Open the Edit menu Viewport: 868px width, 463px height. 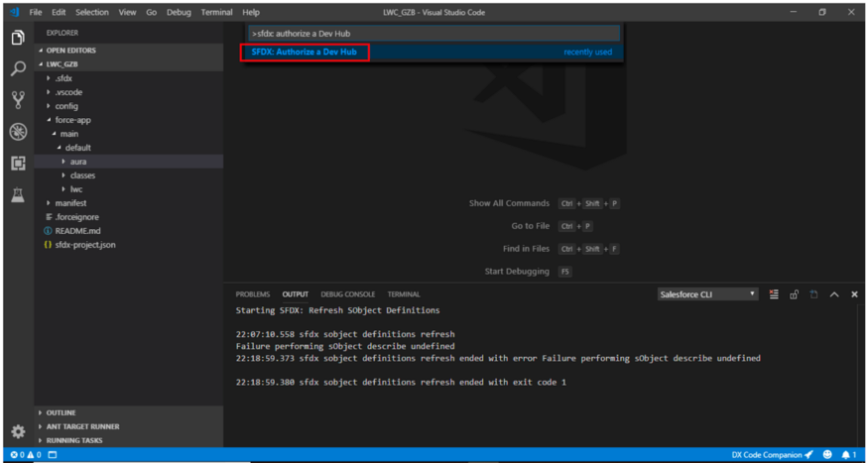pos(59,12)
